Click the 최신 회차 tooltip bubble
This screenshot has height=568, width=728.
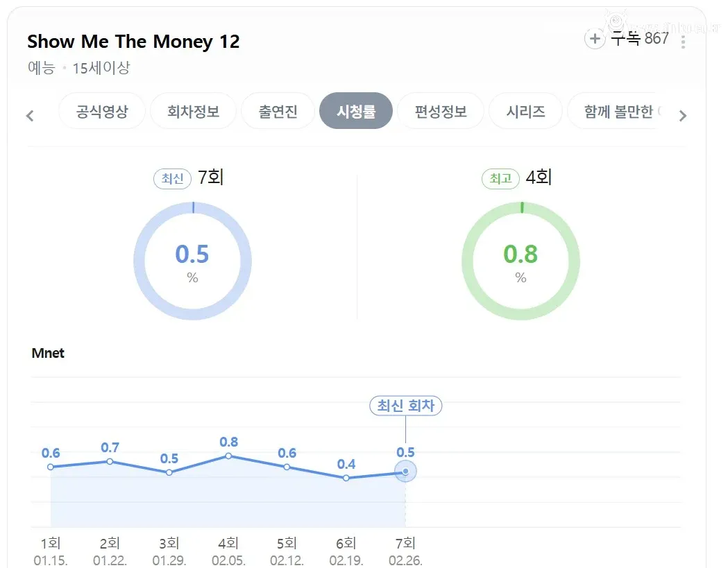405,406
